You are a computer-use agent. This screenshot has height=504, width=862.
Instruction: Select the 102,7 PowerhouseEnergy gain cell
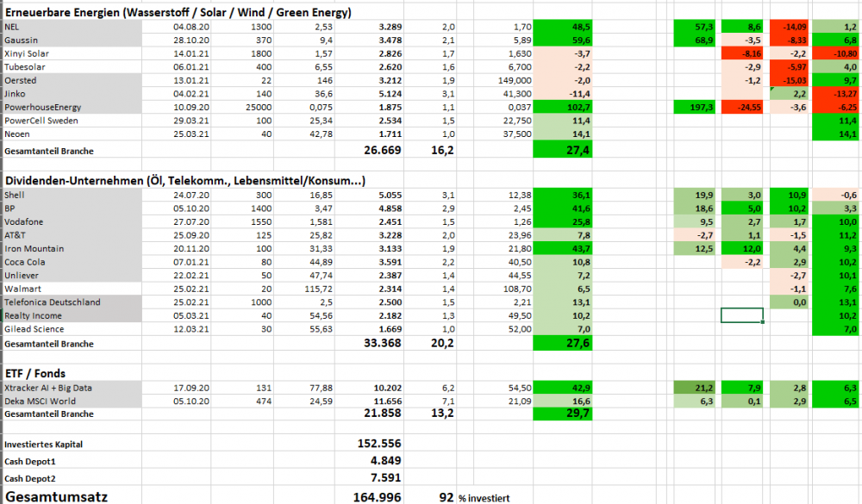pos(562,107)
